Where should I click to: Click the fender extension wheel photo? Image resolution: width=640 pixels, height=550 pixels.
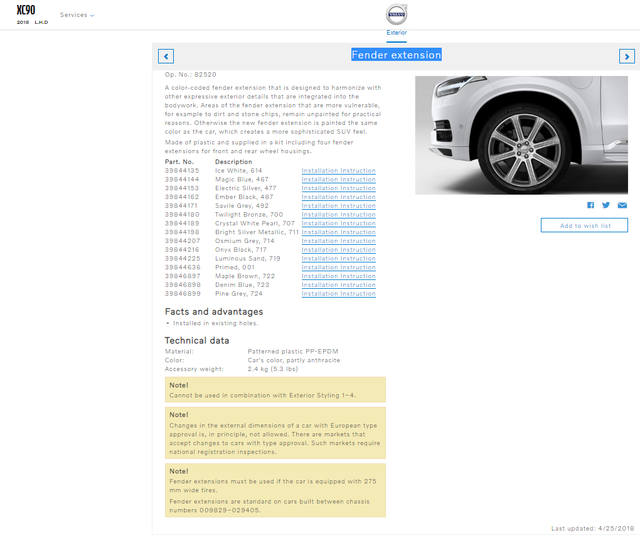point(521,135)
